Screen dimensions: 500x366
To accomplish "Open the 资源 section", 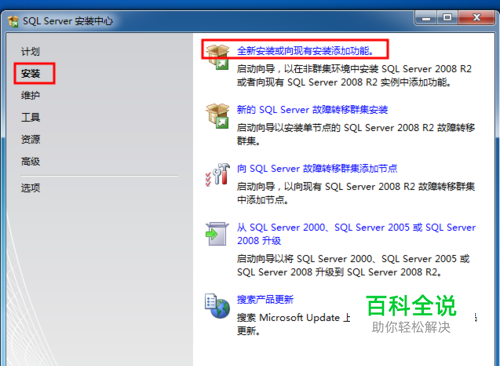I will click(x=30, y=139).
